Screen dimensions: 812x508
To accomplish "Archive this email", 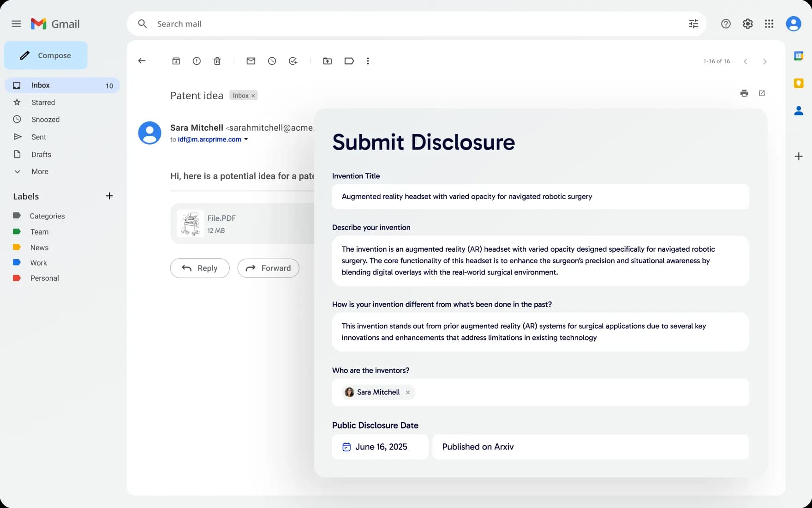I will click(x=176, y=61).
